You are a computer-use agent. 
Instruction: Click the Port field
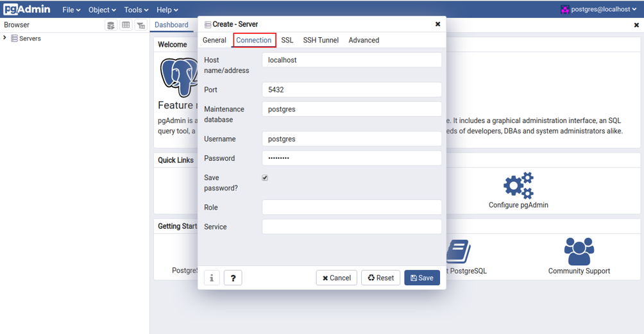(x=352, y=90)
